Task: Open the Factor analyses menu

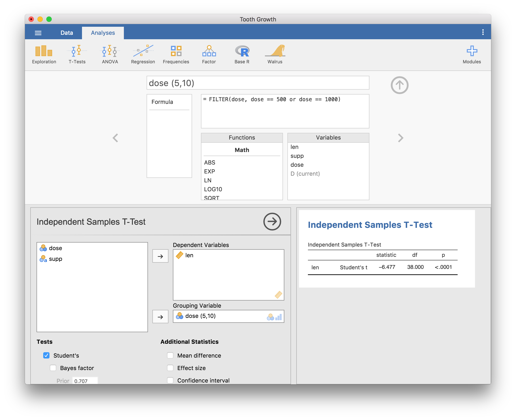Action: (209, 55)
